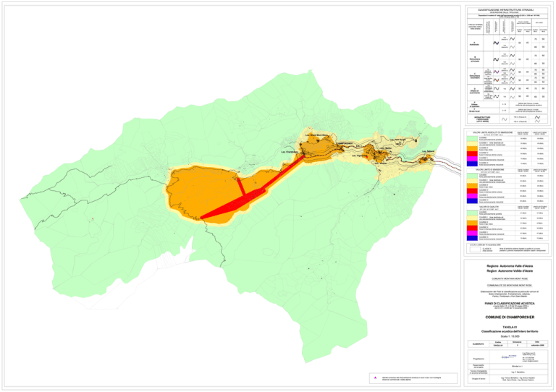Click the orange Classe III swatch in immissione legend
The image size is (556, 392).
pyautogui.click(x=472, y=149)
